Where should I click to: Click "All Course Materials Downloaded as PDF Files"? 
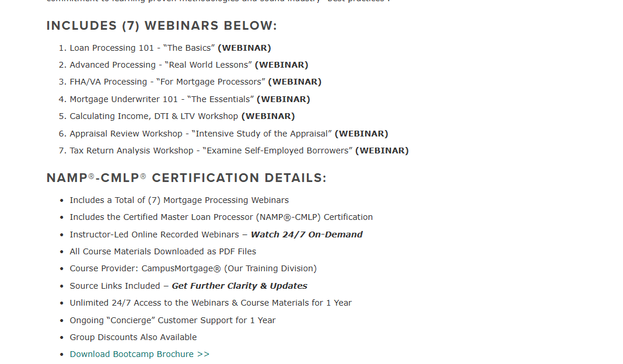[163, 251]
